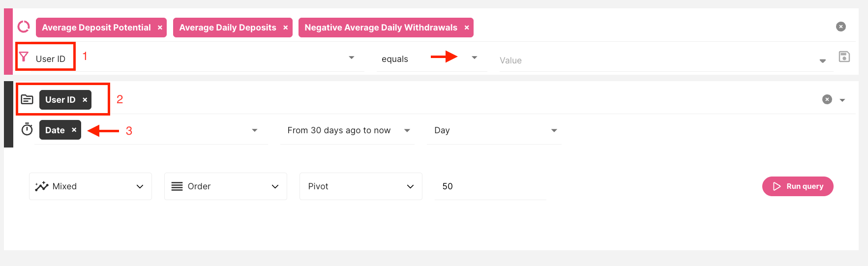Click the filter Value input field
The image size is (868, 266).
click(x=654, y=60)
